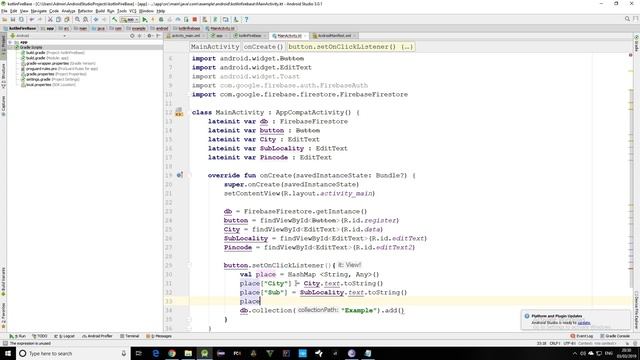
Task: Click the Redo arrow icon
Action: [40, 20]
